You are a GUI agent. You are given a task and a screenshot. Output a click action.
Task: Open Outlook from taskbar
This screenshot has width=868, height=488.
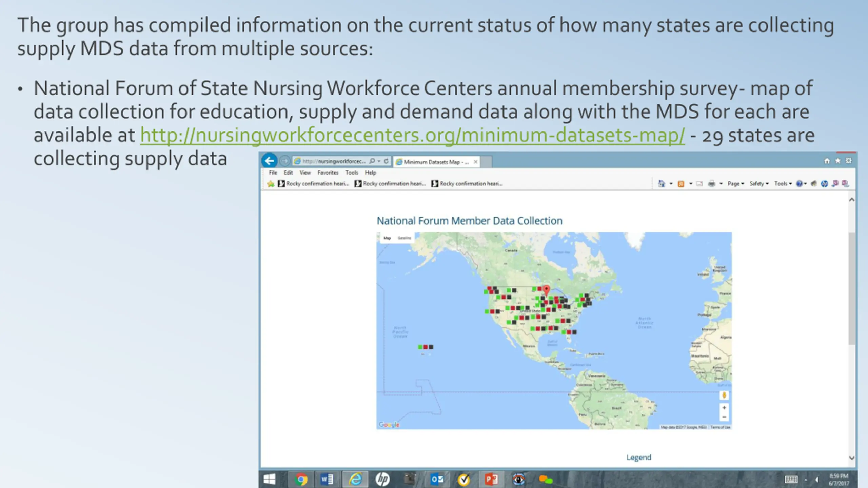pos(437,479)
